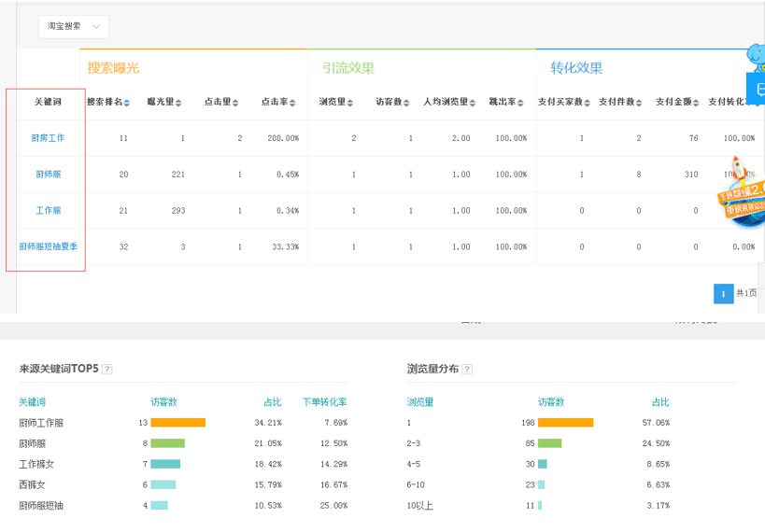Click exposure value 293

tap(178, 211)
